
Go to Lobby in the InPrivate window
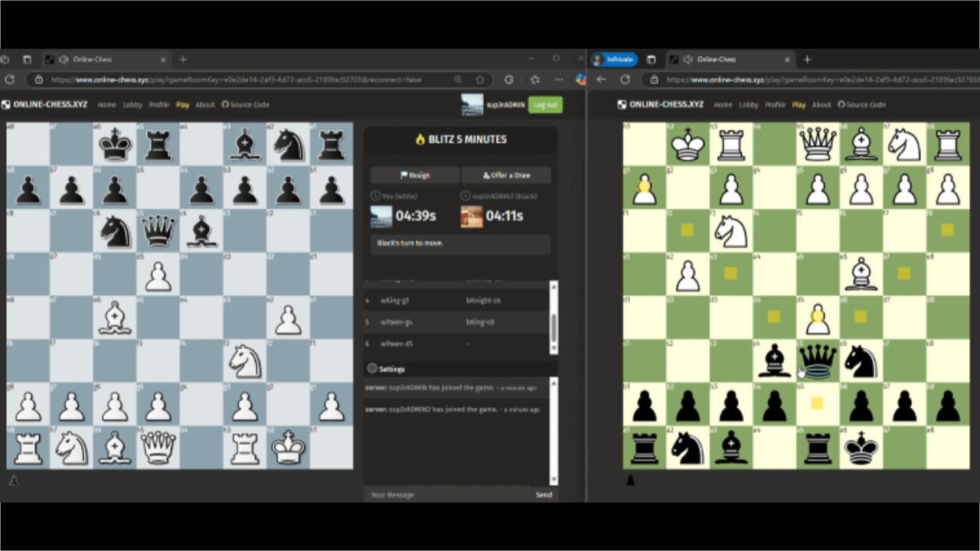tap(749, 105)
